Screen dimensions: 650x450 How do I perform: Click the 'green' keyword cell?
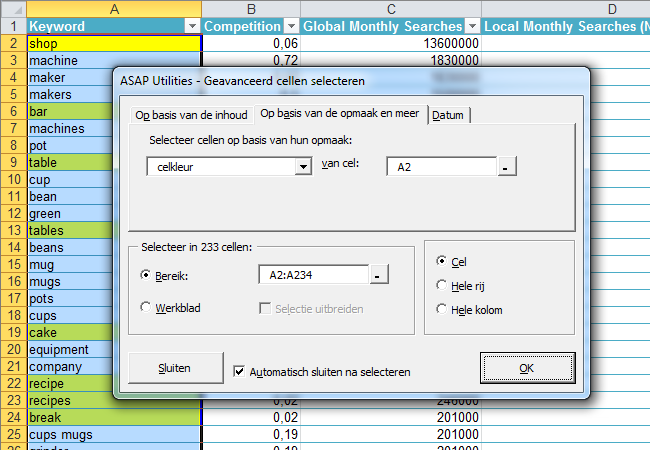pyautogui.click(x=70, y=213)
